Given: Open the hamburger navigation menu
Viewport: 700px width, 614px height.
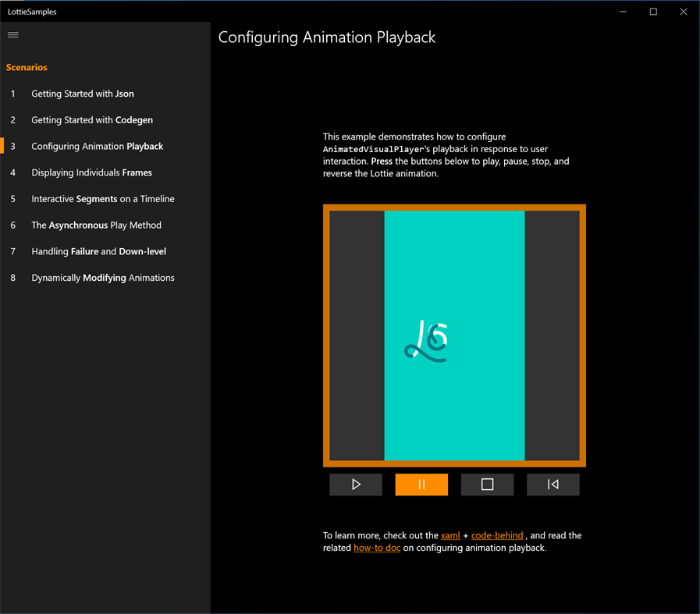Looking at the screenshot, I should (x=12, y=34).
